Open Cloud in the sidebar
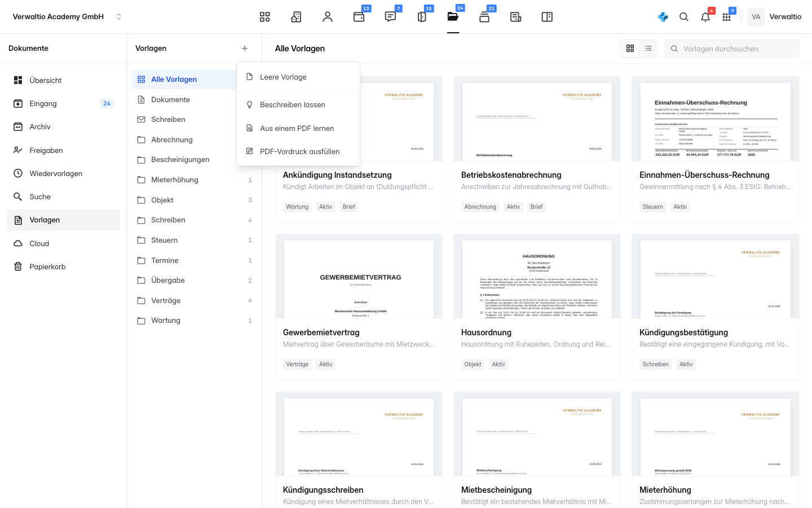 (x=63, y=243)
